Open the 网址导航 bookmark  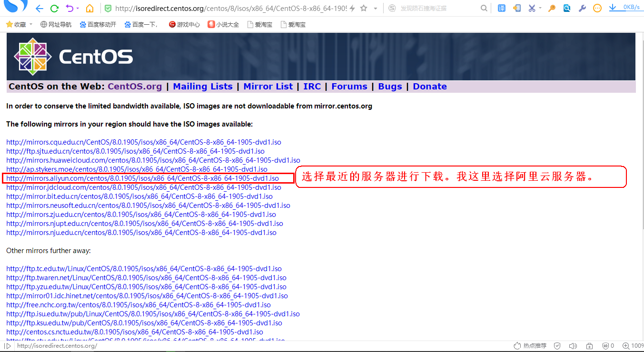pyautogui.click(x=56, y=24)
